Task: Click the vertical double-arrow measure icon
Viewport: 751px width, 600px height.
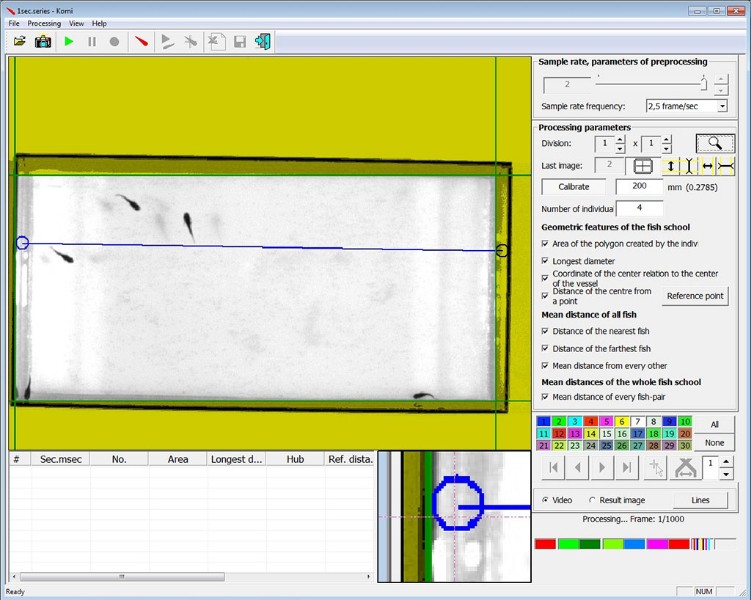Action: (x=671, y=166)
